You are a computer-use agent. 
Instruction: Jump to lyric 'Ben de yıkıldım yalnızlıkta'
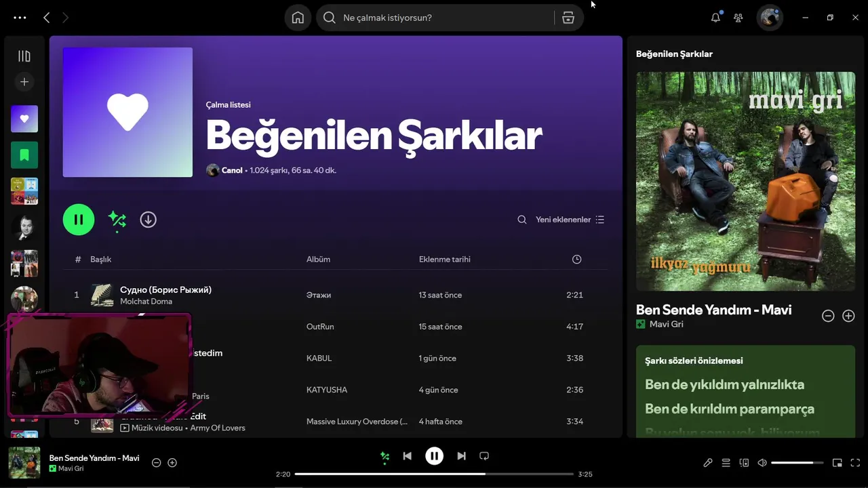click(724, 384)
